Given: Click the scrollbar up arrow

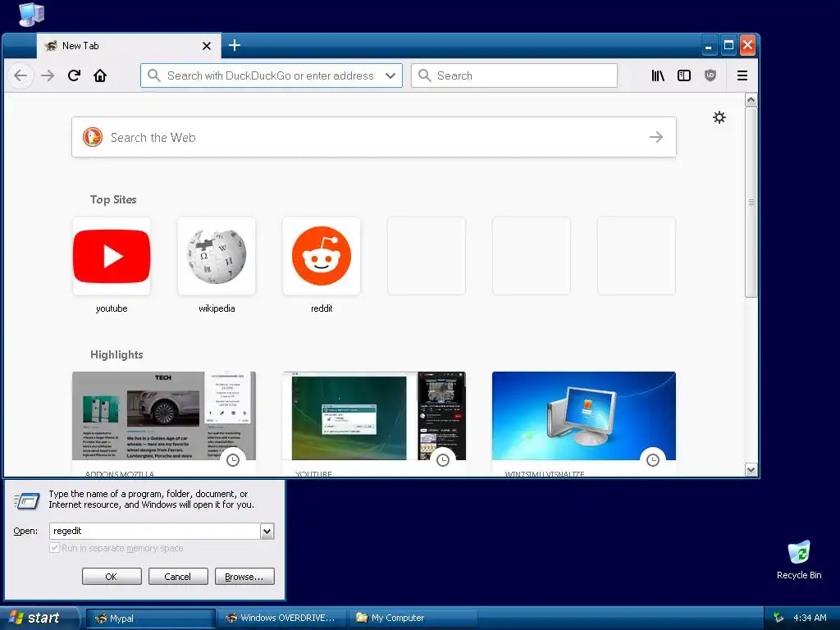Looking at the screenshot, I should 751,100.
